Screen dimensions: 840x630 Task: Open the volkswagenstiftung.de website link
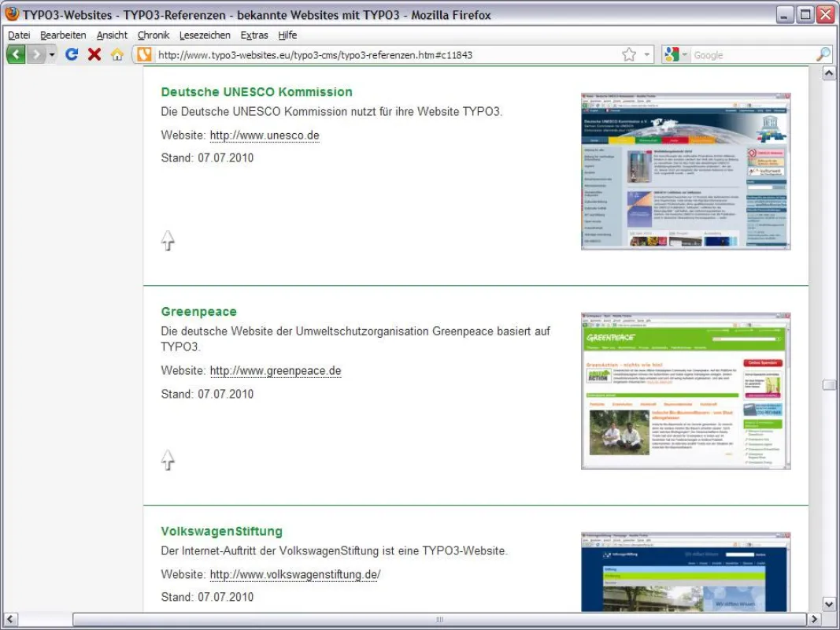[x=295, y=574]
